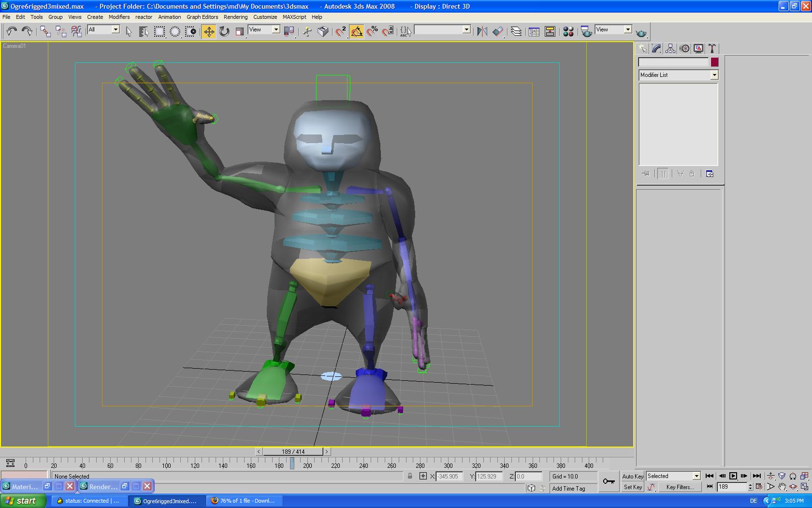Click the current frame 189 input field
Viewport: 812px width, 508px height.
(x=732, y=487)
